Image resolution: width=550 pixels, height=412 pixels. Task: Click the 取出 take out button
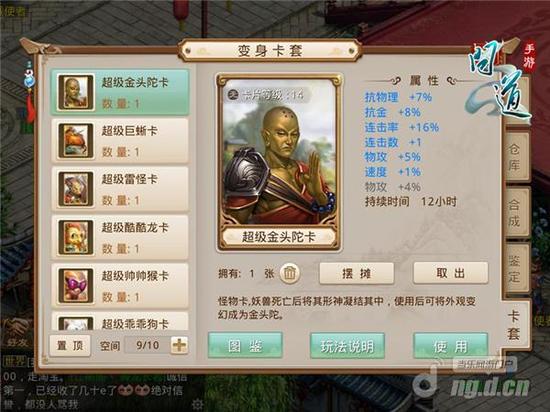coord(450,273)
